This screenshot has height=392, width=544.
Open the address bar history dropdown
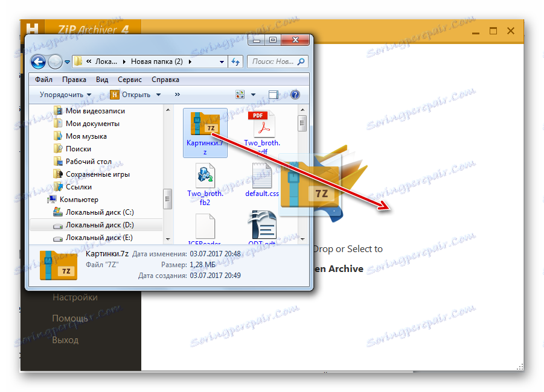pyautogui.click(x=222, y=62)
